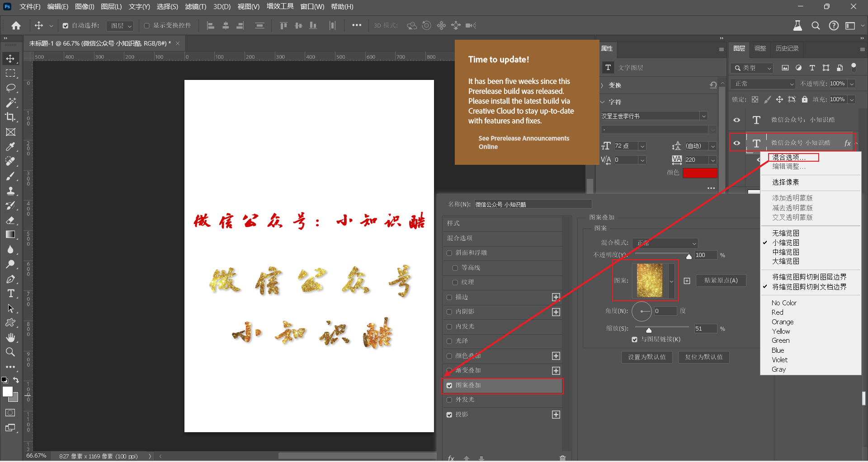Select the Path Selection tool
This screenshot has width=868, height=462.
[x=10, y=308]
